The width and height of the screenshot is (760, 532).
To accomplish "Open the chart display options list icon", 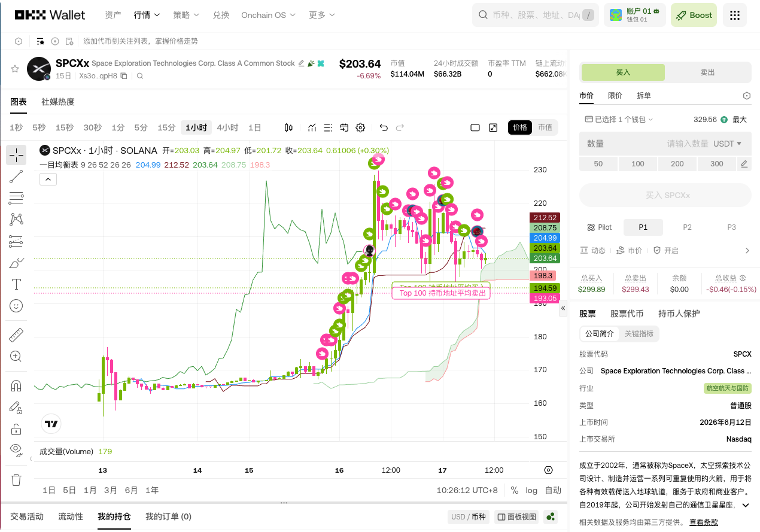I will 328,127.
